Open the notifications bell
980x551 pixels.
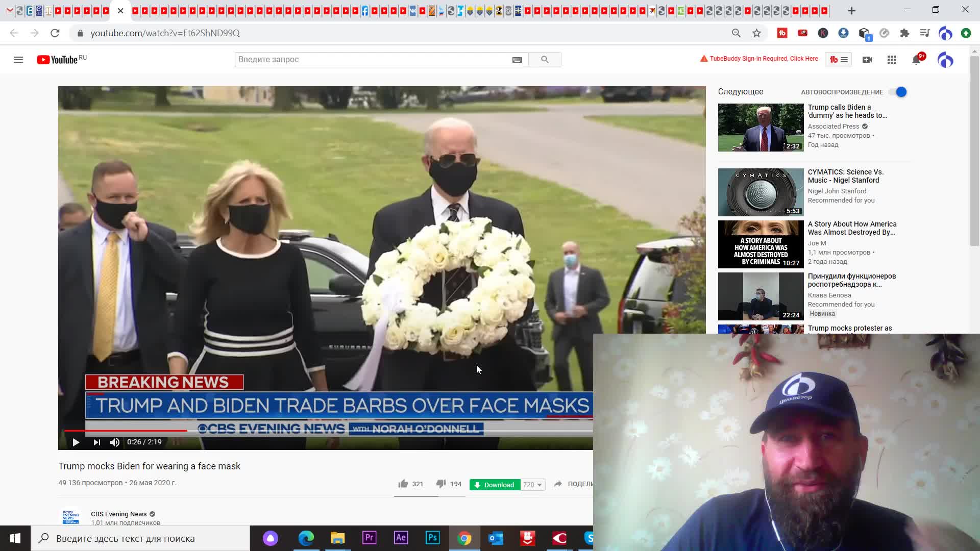[916, 60]
